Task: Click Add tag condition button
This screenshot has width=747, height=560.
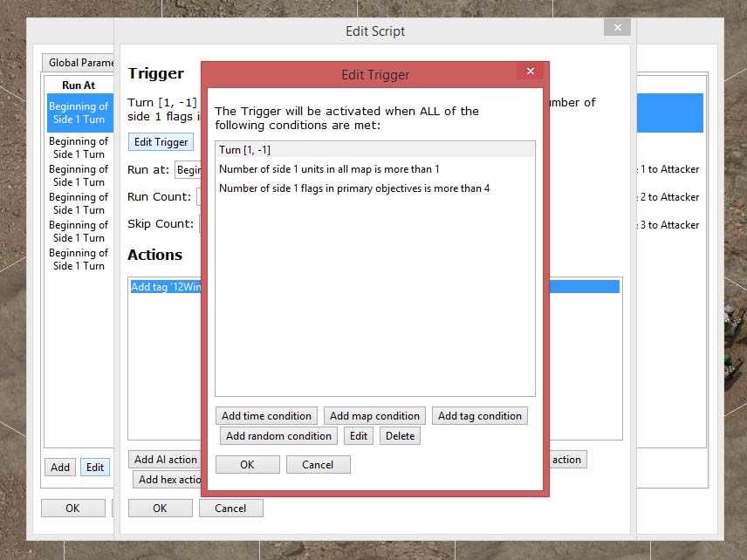Action: (x=479, y=416)
